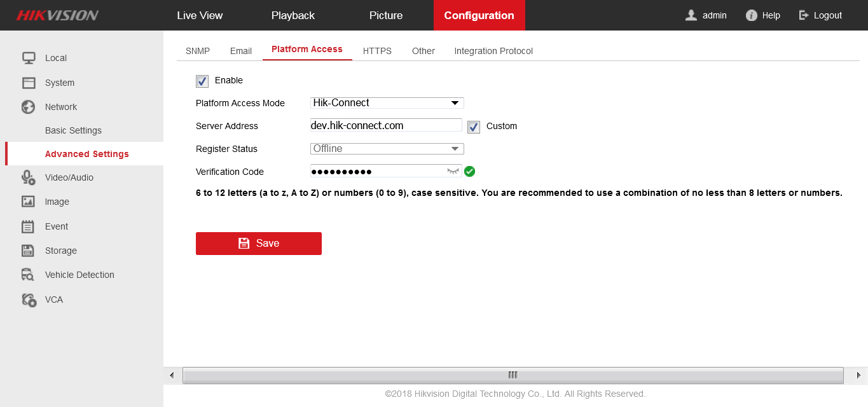This screenshot has width=868, height=407.
Task: Open the Storage settings section
Action: click(62, 251)
